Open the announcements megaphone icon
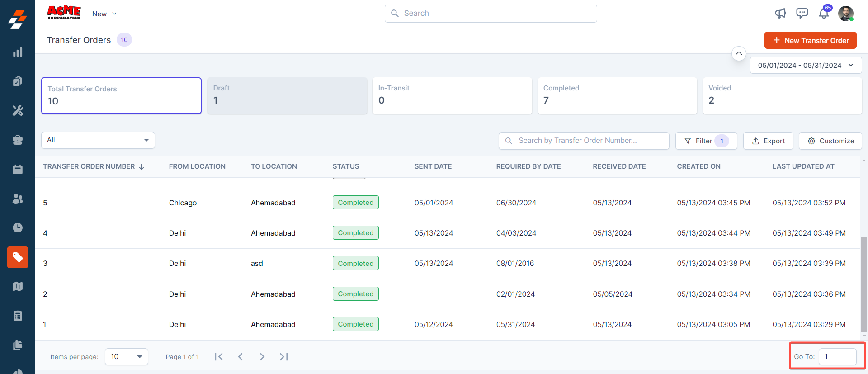The width and height of the screenshot is (868, 374). [x=780, y=14]
